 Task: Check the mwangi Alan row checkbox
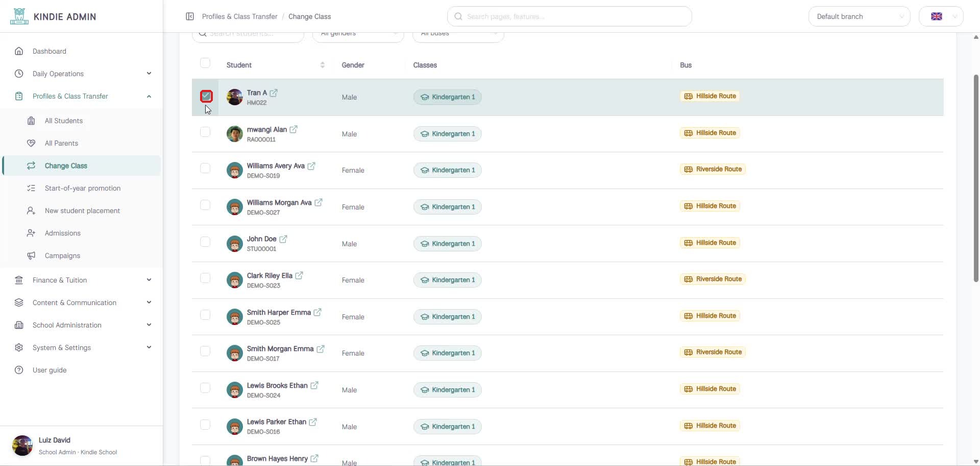click(205, 132)
